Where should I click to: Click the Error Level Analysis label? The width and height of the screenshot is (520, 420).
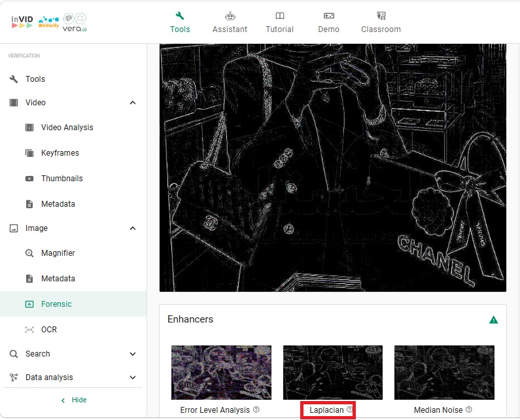click(215, 410)
